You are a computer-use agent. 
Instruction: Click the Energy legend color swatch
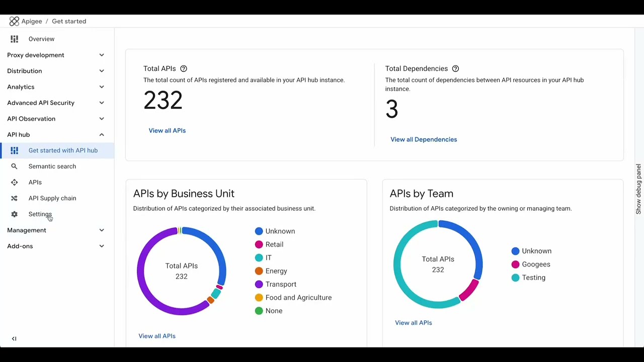point(259,271)
